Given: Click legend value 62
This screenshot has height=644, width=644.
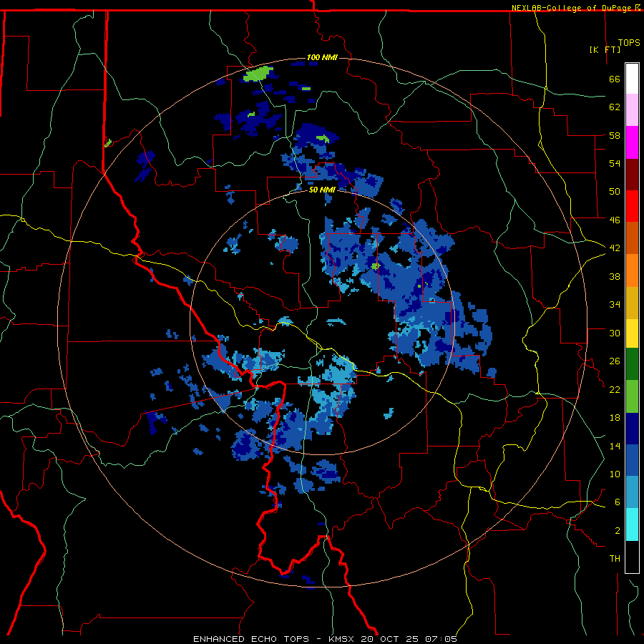Looking at the screenshot, I should coord(615,107).
